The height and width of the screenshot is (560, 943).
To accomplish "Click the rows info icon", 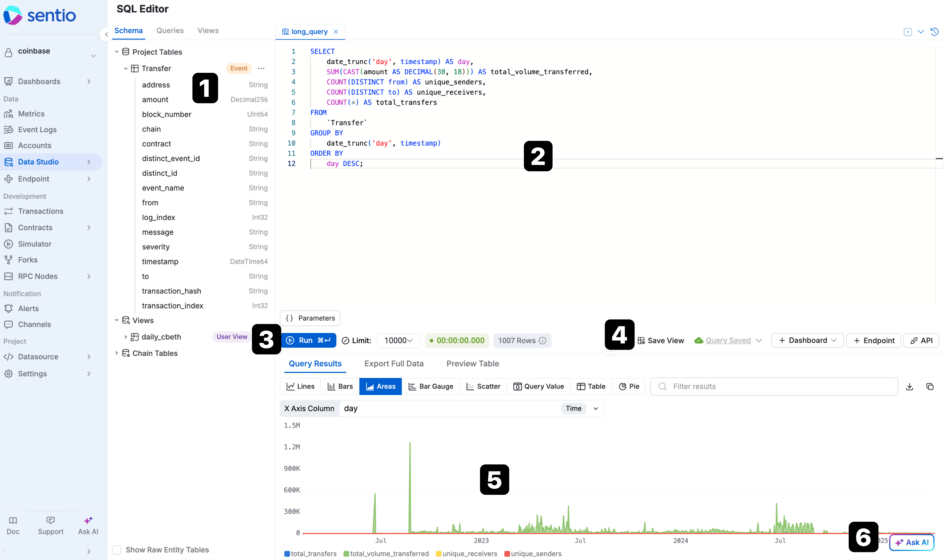I will tap(543, 340).
